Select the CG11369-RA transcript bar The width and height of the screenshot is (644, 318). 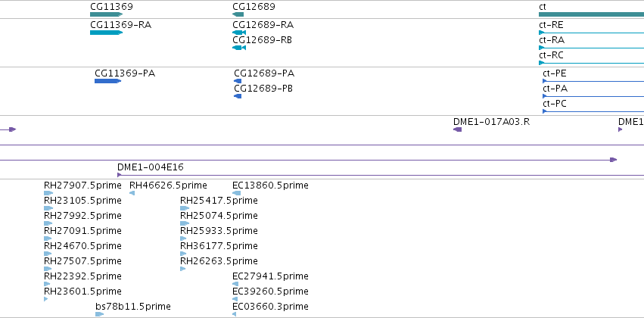(107, 33)
